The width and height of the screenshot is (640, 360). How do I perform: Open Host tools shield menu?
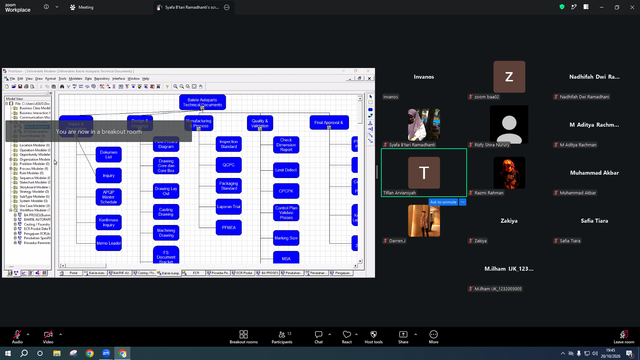tap(373, 337)
